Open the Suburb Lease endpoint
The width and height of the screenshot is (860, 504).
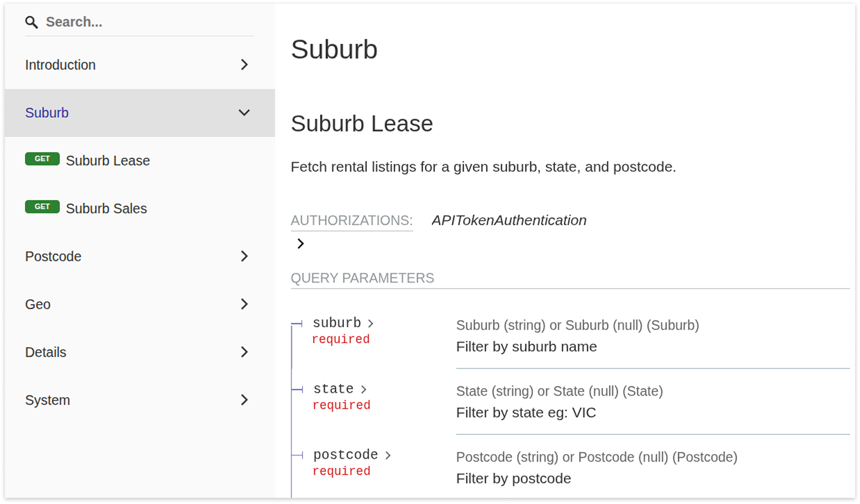click(x=108, y=161)
